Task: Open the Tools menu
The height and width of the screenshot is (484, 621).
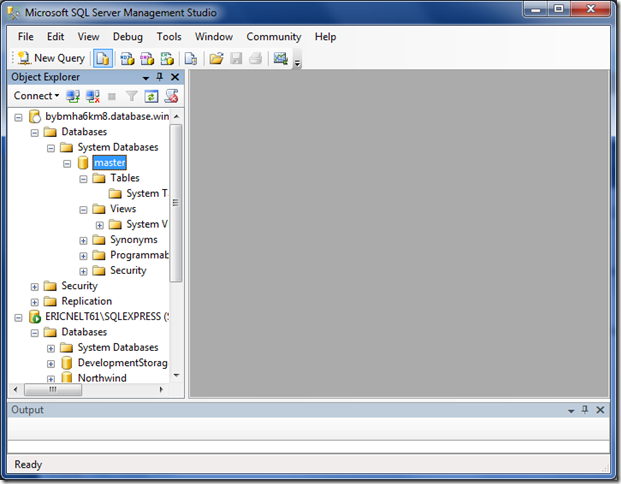Action: (x=169, y=37)
